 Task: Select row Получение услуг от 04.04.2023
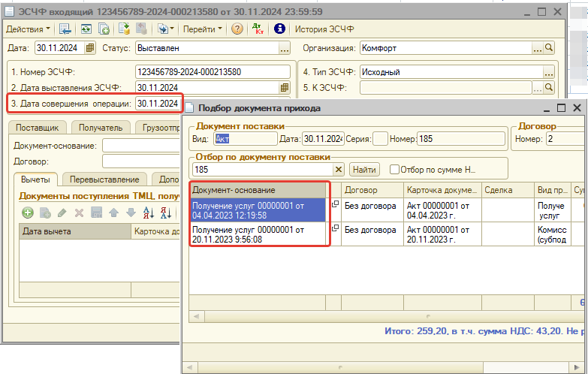[x=258, y=210]
